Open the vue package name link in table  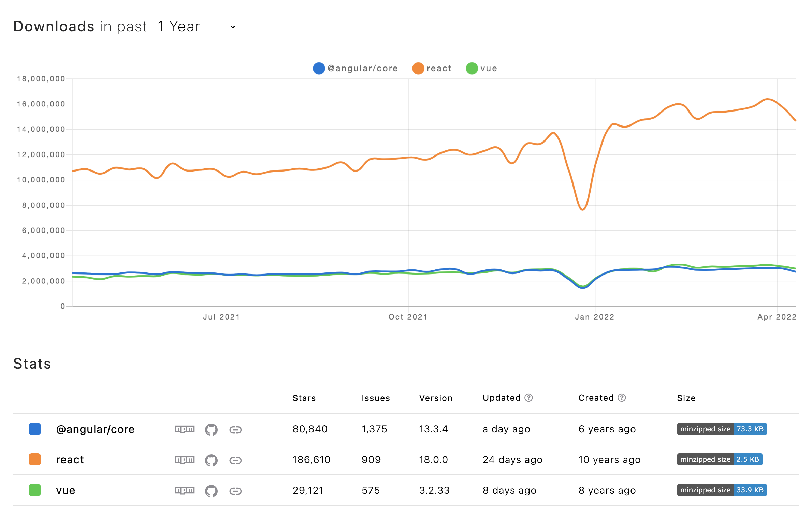click(66, 490)
